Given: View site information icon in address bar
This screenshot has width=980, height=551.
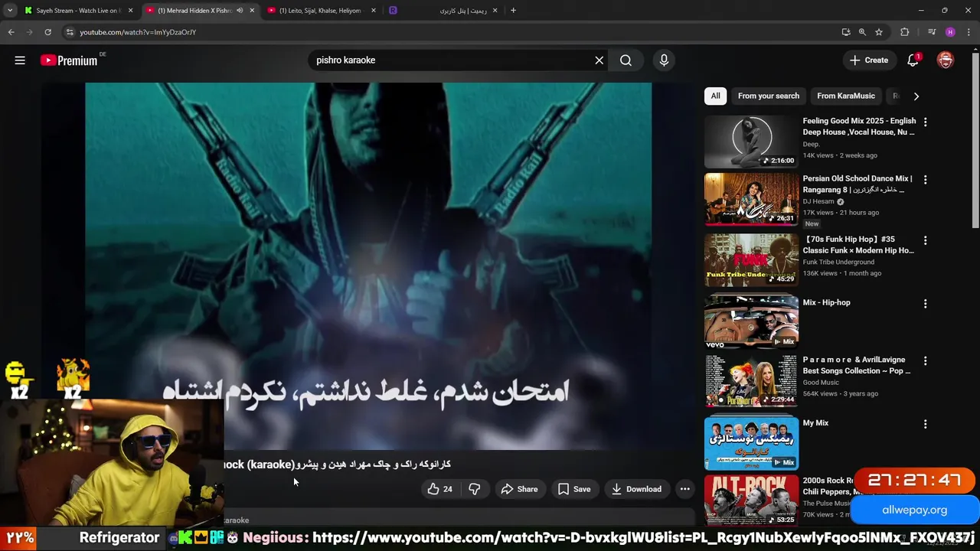Looking at the screenshot, I should (70, 32).
